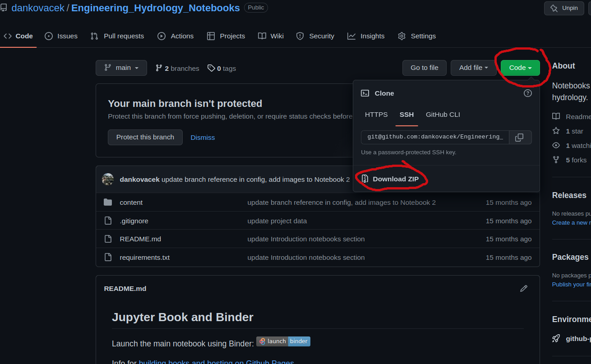Viewport: 591px width, 364px height.
Task: Open the dankovacek owner link
Action: (38, 8)
